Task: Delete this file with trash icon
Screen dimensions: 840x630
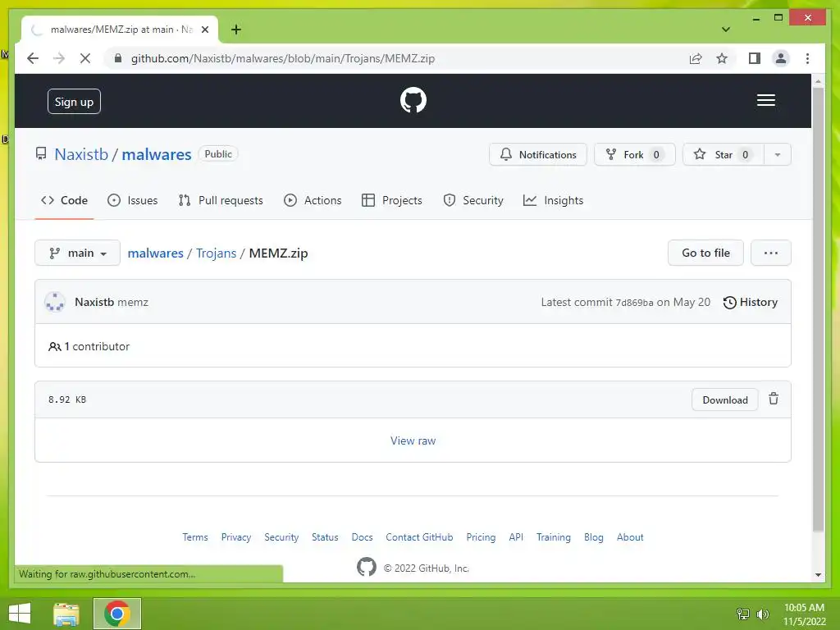Action: coord(773,399)
